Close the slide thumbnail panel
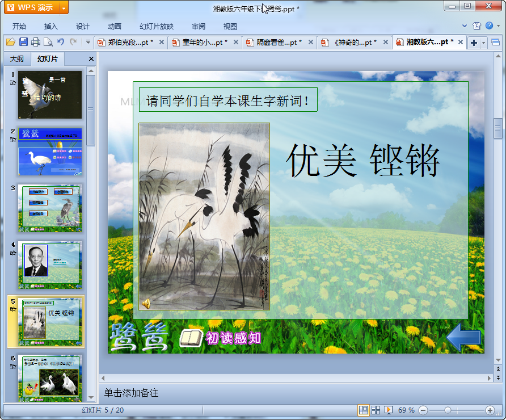Viewport: 506px width, 420px height. [x=91, y=59]
